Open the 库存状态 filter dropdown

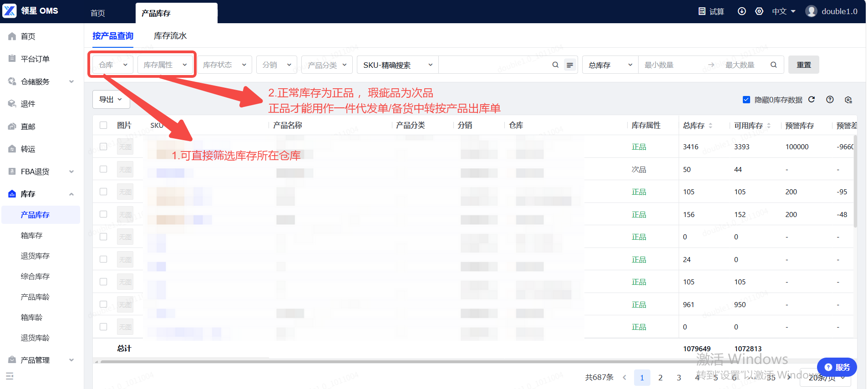224,65
